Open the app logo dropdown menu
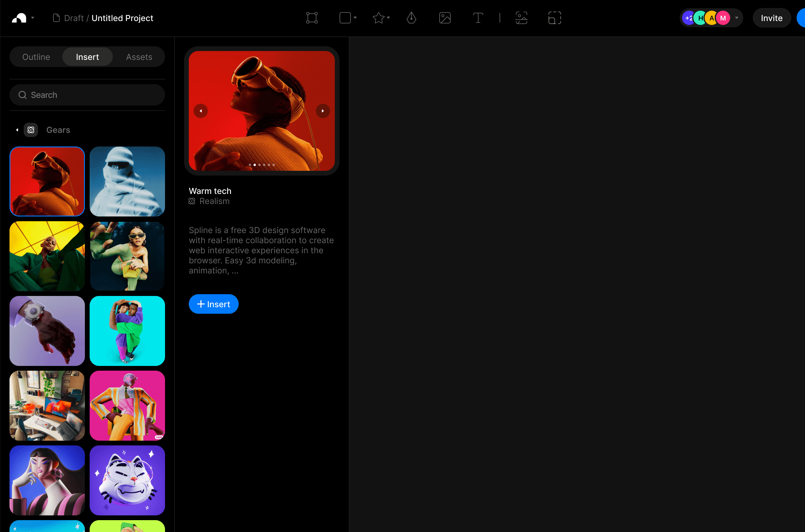The height and width of the screenshot is (532, 805). (33, 17)
